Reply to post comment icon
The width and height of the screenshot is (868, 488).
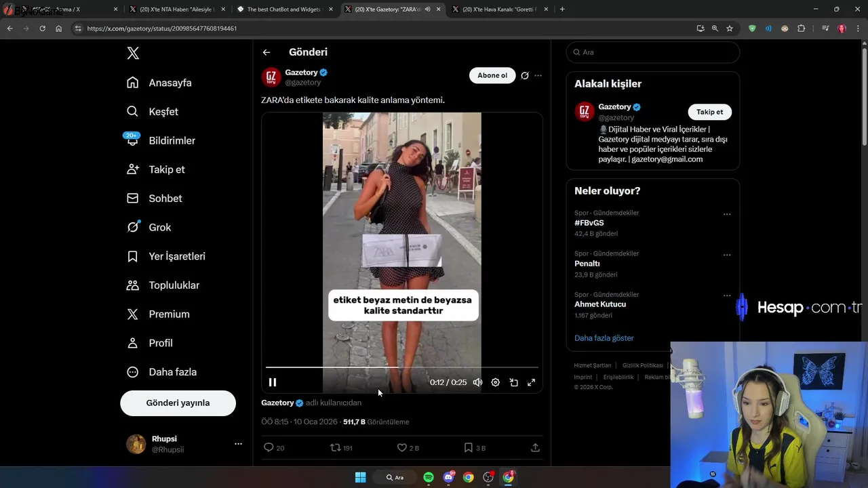point(269,447)
